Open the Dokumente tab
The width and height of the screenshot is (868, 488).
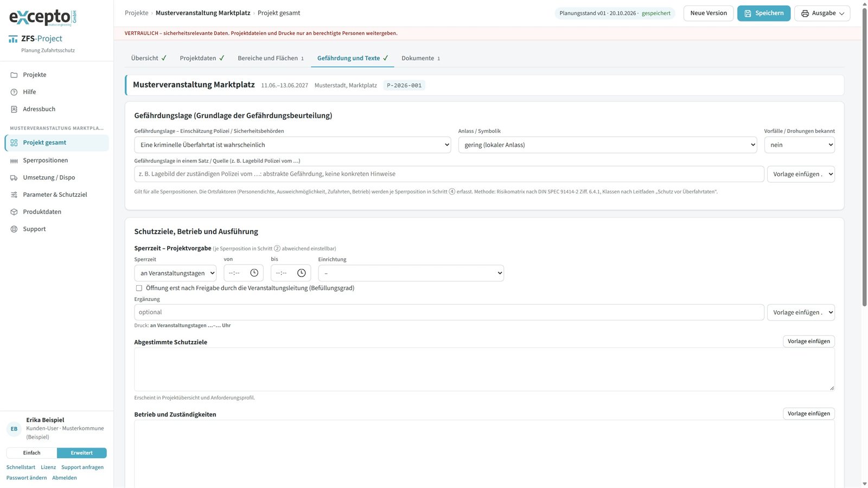pyautogui.click(x=420, y=58)
